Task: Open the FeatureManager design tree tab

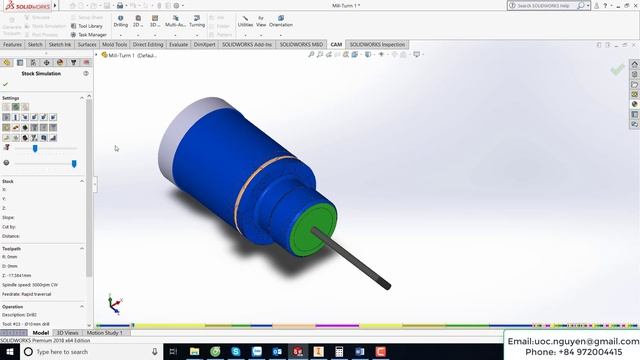Action: coord(7,62)
